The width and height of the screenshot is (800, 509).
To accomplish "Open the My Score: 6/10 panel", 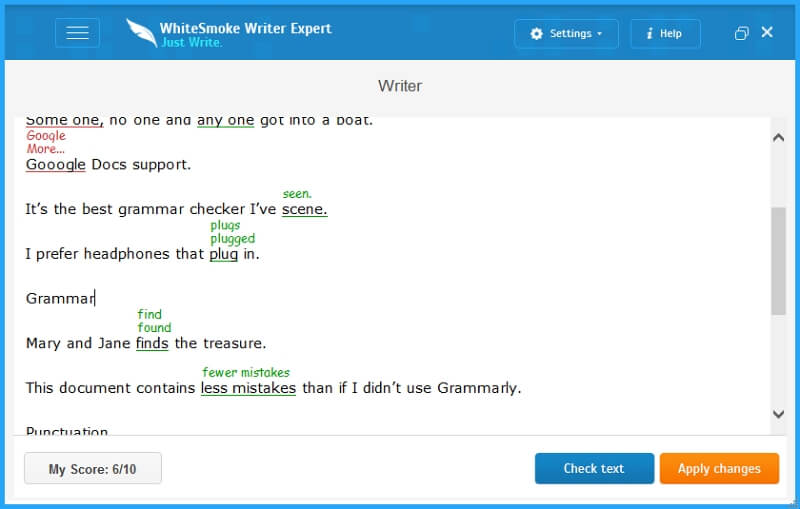I will click(x=93, y=468).
